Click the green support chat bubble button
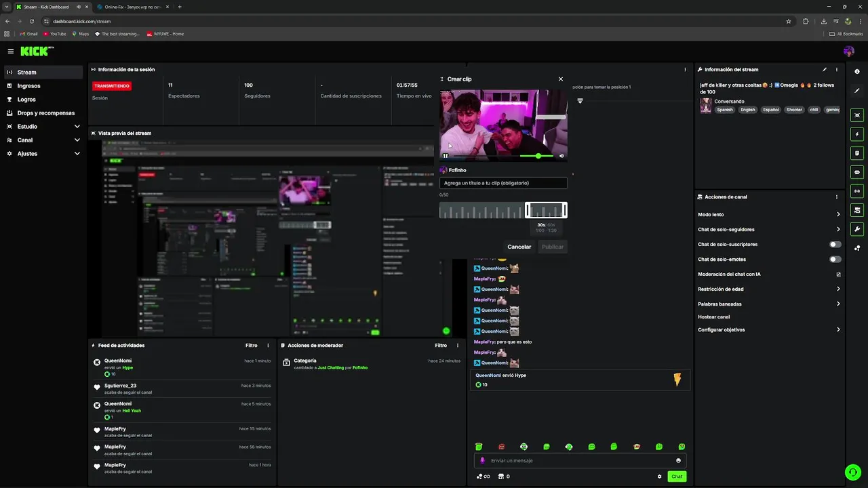Image resolution: width=868 pixels, height=488 pixels. (852, 472)
